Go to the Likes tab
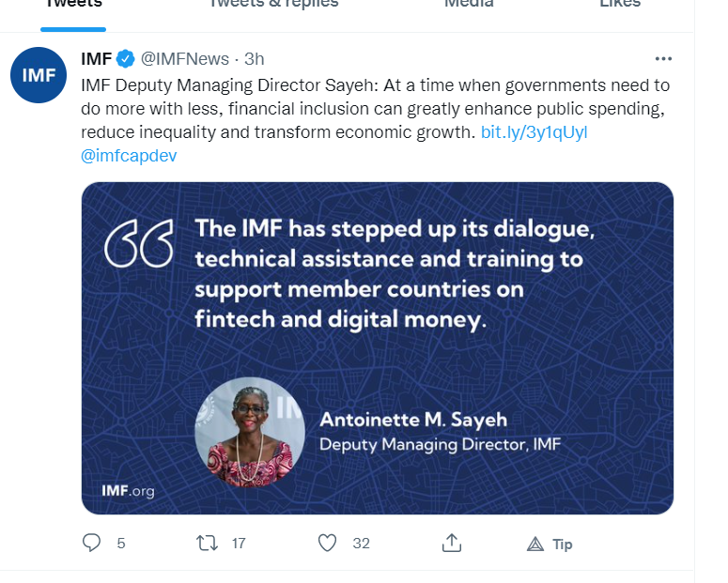 coord(619,4)
